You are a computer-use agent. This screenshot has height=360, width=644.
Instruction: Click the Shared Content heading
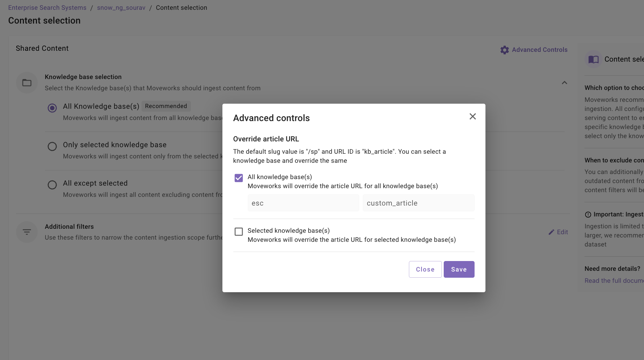click(42, 48)
